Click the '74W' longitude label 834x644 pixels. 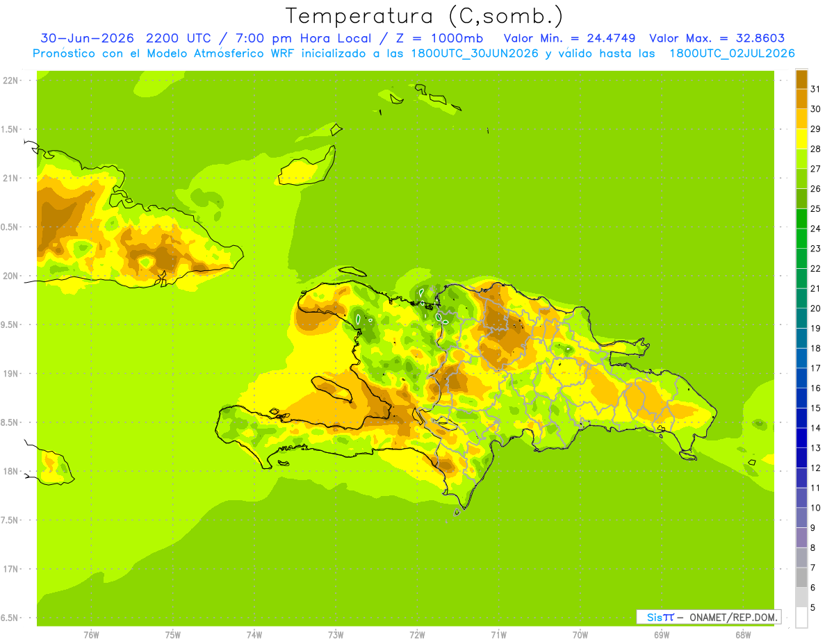254,635
